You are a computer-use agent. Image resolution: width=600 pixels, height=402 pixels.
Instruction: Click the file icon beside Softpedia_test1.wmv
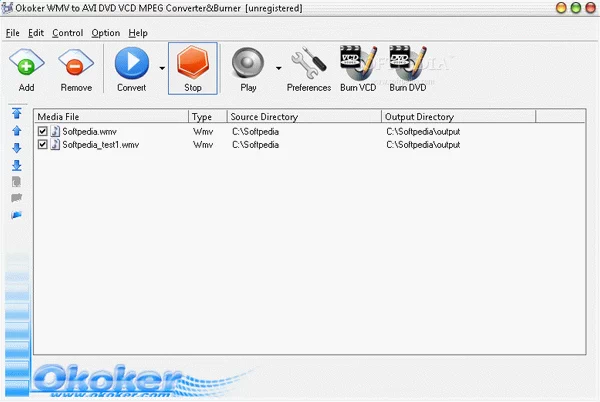[x=55, y=144]
